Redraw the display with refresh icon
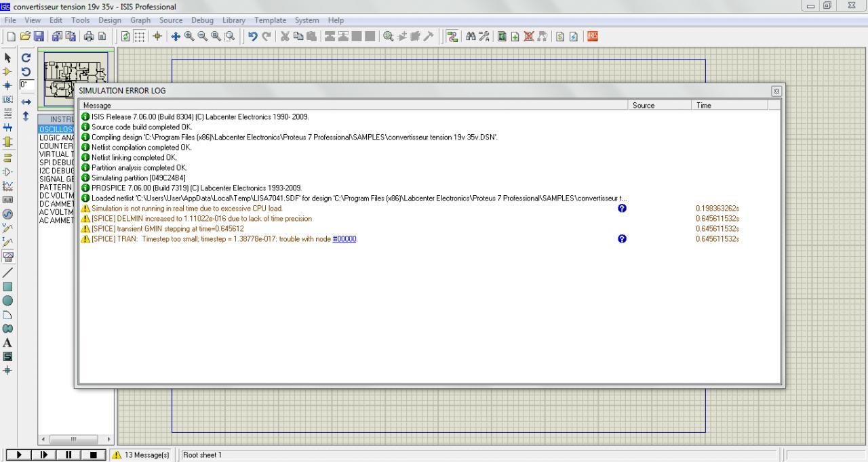The image size is (868, 462). (x=125, y=36)
